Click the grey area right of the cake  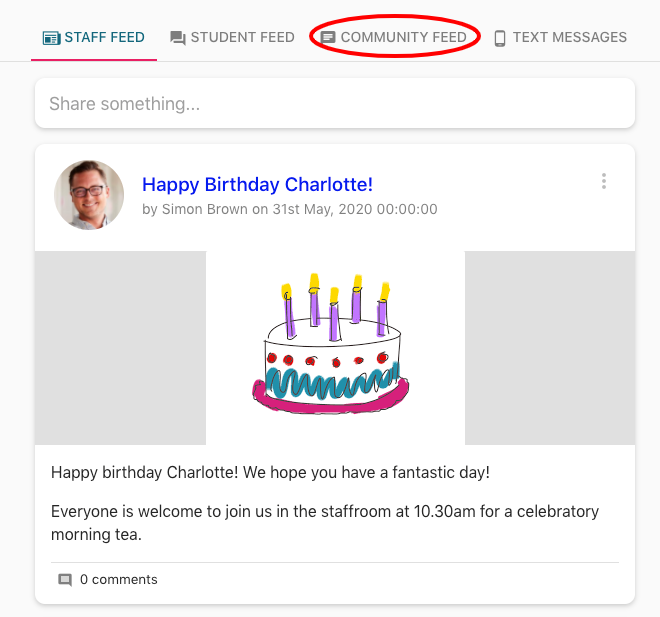549,347
